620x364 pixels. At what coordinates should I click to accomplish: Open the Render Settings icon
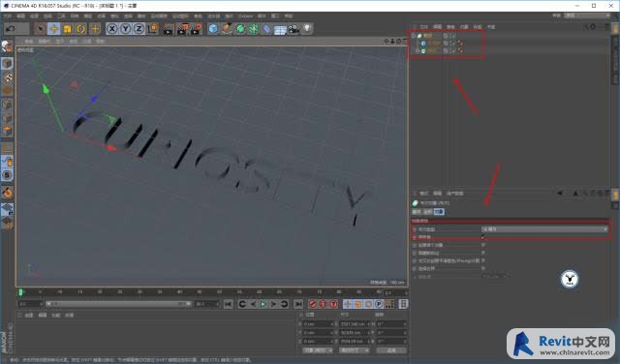coord(196,29)
